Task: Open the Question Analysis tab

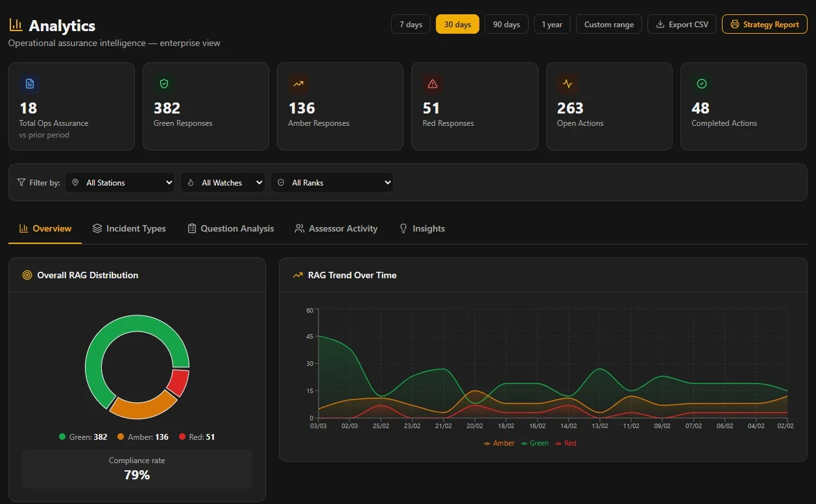Action: point(230,229)
